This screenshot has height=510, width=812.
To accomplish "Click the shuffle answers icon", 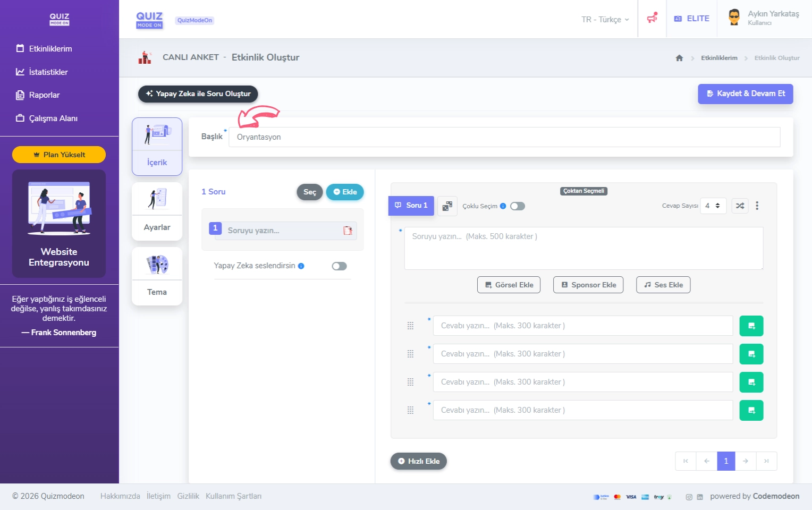I will point(740,206).
